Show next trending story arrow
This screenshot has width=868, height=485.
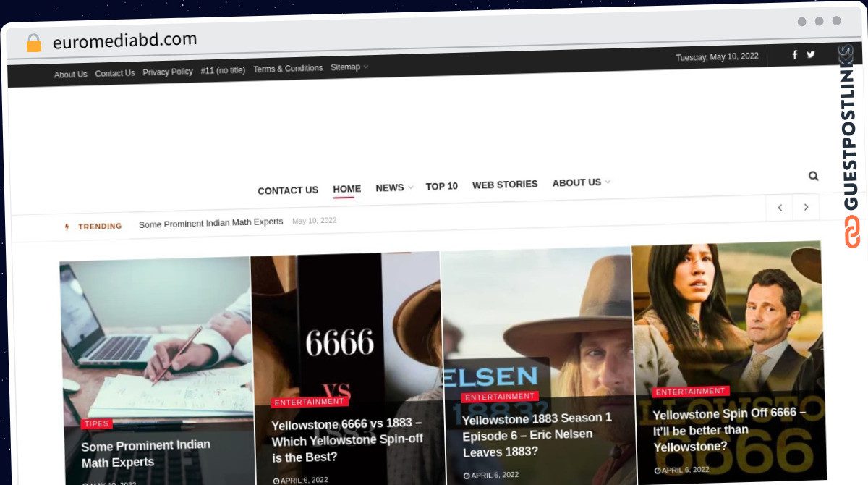tap(806, 207)
